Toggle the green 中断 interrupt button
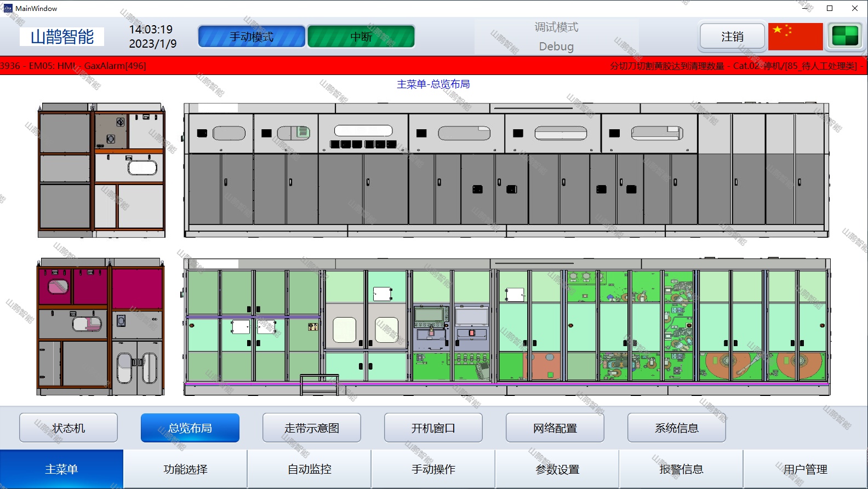This screenshot has width=868, height=489. tap(361, 37)
